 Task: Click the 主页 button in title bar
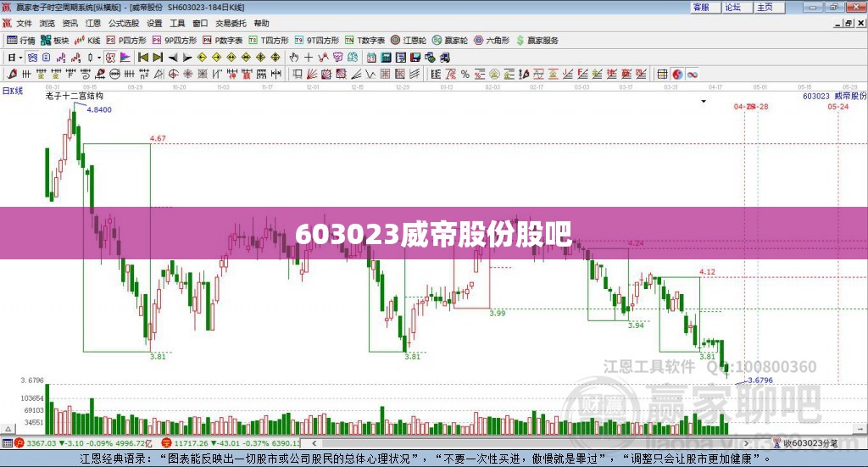[768, 7]
